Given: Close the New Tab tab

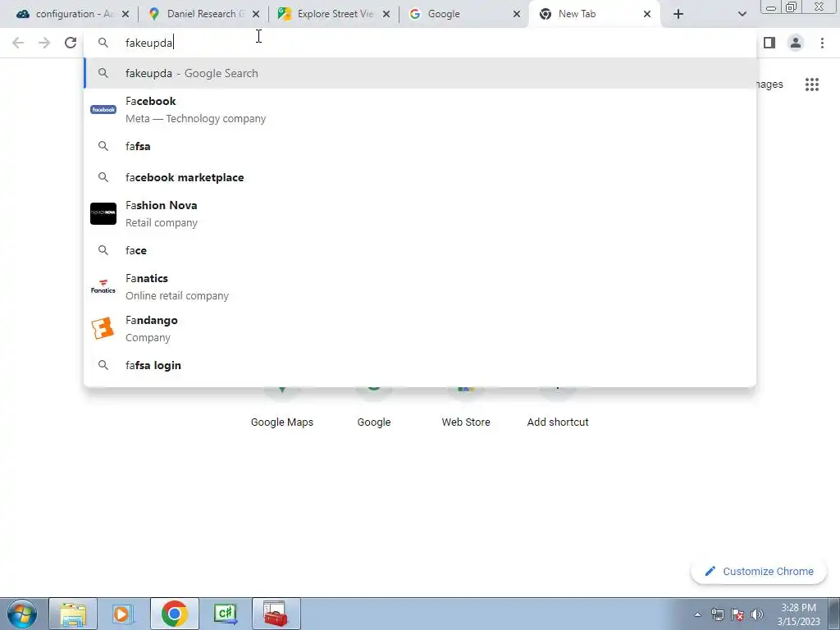Looking at the screenshot, I should click(x=647, y=14).
